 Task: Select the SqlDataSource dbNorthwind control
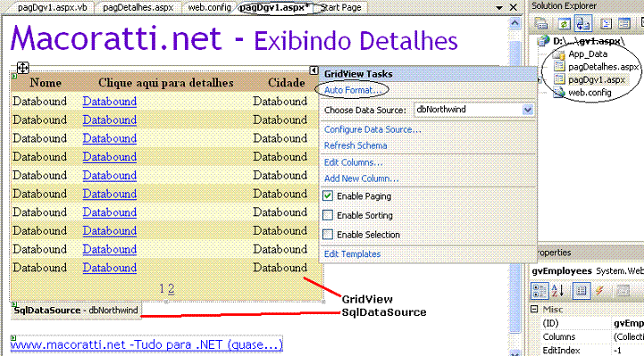[76, 310]
